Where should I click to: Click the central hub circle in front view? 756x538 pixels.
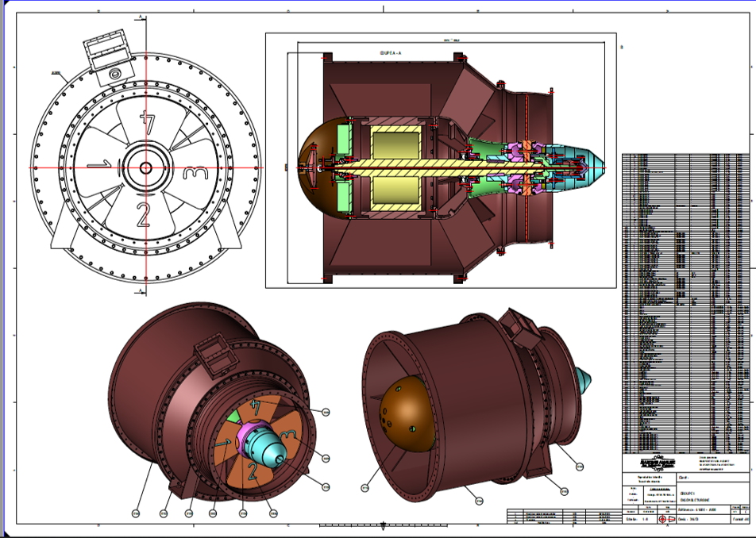(x=145, y=167)
